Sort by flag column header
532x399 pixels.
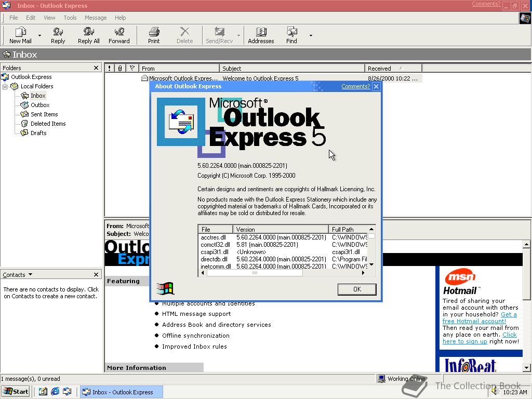(x=132, y=68)
